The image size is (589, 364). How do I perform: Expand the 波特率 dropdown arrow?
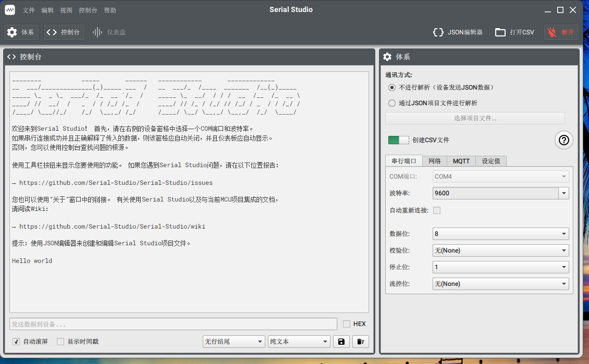tap(564, 193)
